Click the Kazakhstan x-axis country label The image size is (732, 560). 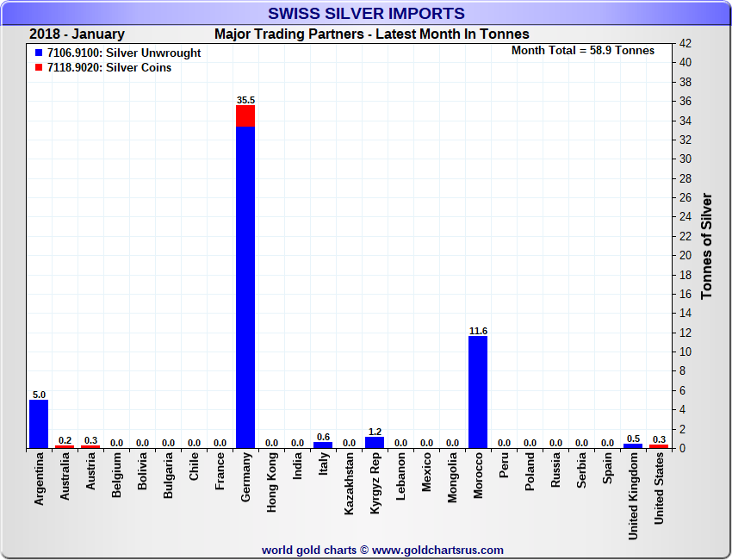[x=350, y=484]
